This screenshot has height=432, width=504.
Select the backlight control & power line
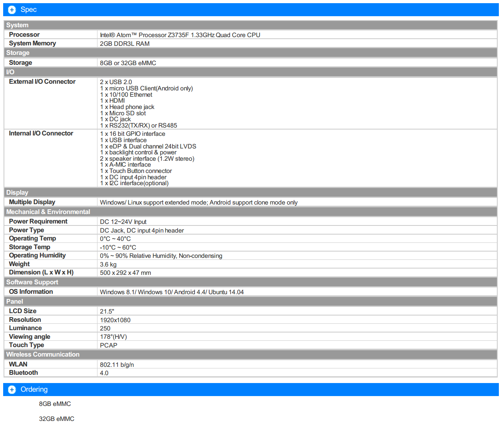(138, 152)
